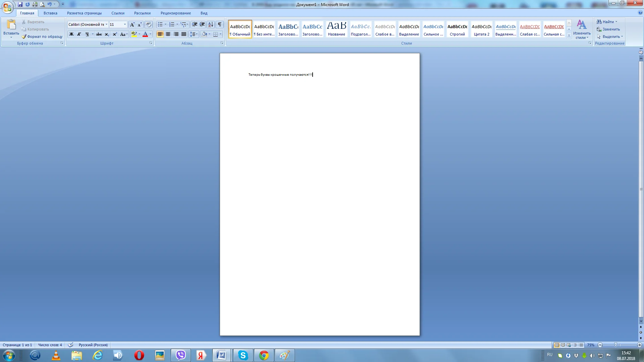
Task: Click the increase indent icon
Action: 202,24
